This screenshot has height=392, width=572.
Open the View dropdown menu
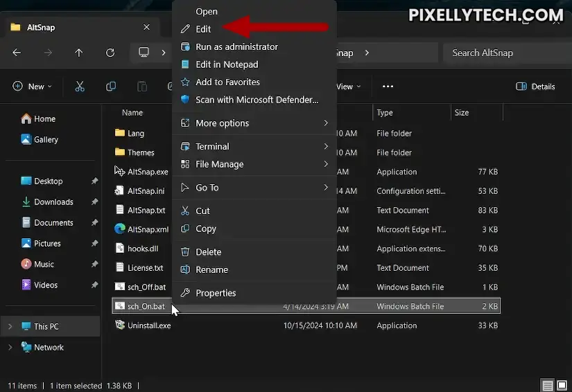click(x=348, y=87)
